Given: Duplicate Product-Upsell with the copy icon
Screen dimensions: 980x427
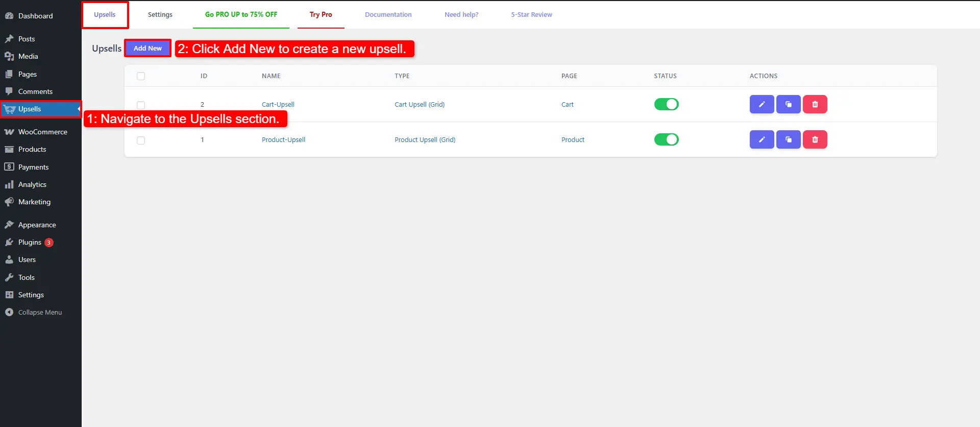Looking at the screenshot, I should [x=788, y=139].
